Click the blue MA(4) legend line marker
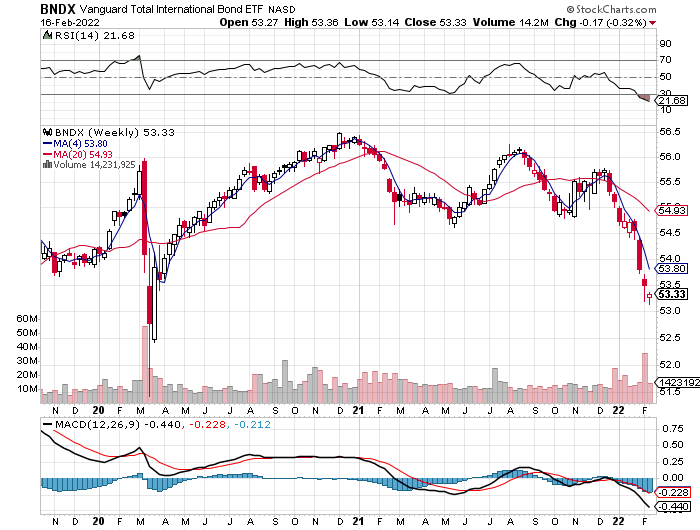Image resolution: width=700 pixels, height=530 pixels. [x=47, y=143]
